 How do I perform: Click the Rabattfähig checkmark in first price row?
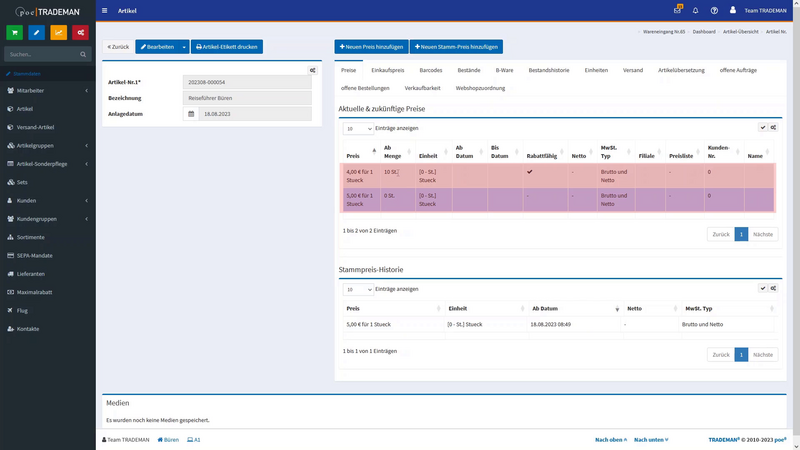pos(530,172)
